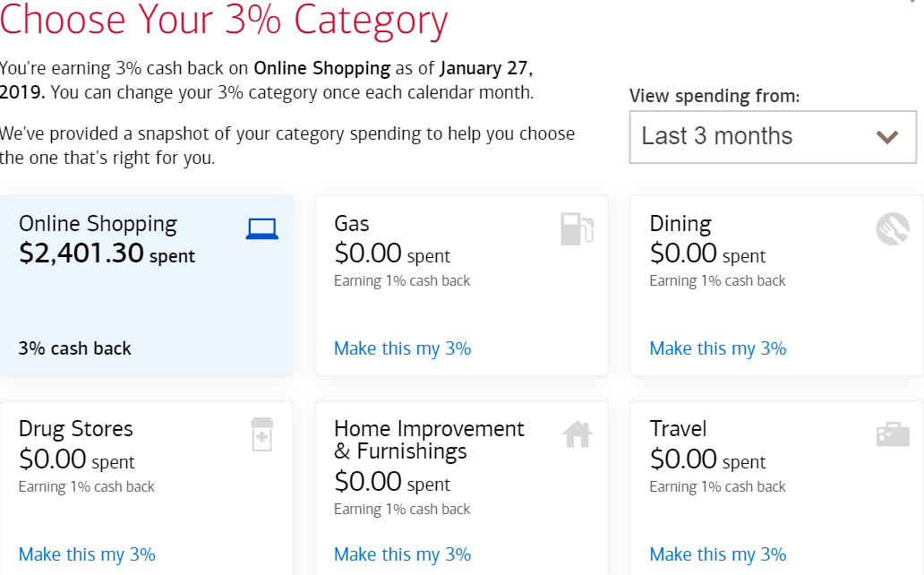The image size is (924, 575).
Task: Set Dining as your 3% category
Action: [717, 348]
